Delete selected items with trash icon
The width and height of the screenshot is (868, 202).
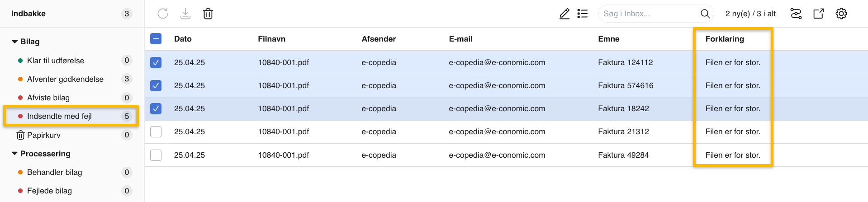(x=208, y=14)
